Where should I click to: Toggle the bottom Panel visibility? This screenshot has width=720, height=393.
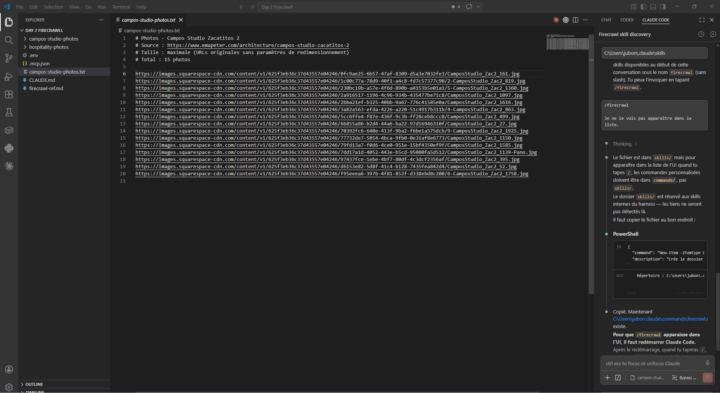653,7
